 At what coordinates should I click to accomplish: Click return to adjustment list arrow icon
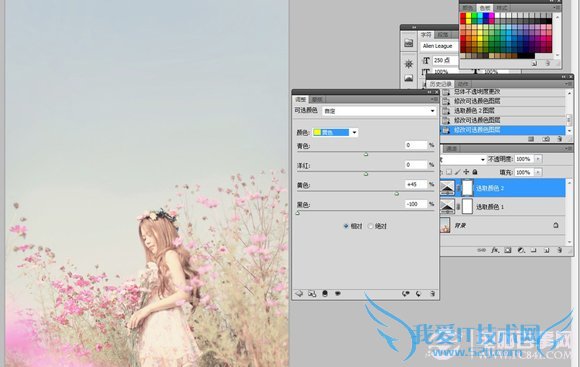click(299, 294)
